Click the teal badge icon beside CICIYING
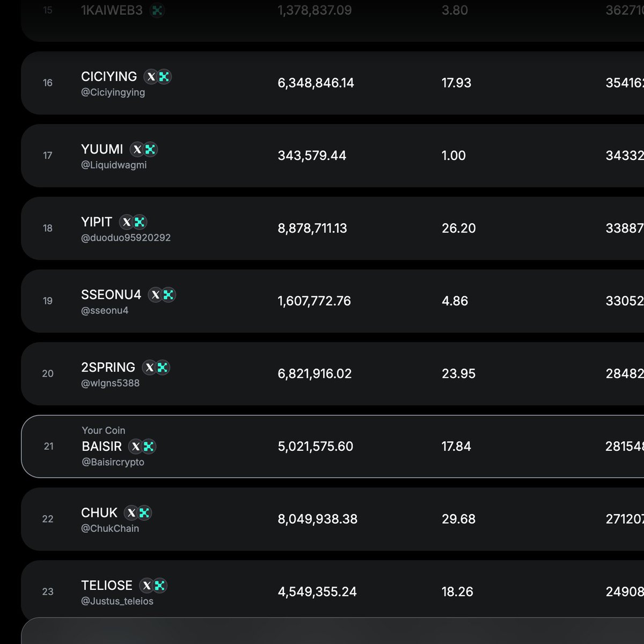Screen dimensions: 644x644 [164, 77]
